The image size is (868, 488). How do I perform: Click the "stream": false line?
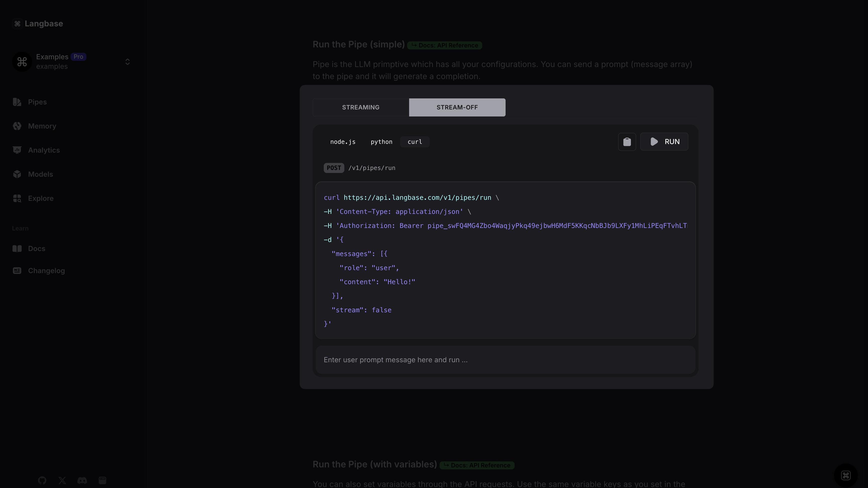(361, 310)
